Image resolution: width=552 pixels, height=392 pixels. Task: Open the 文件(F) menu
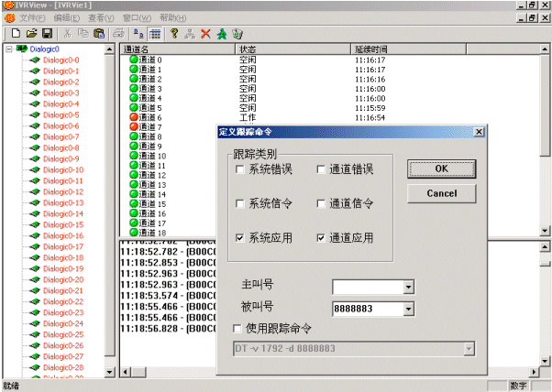pos(32,17)
